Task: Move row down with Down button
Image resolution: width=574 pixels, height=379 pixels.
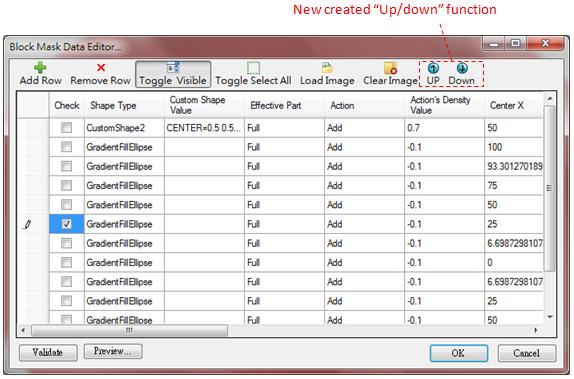Action: [x=462, y=74]
